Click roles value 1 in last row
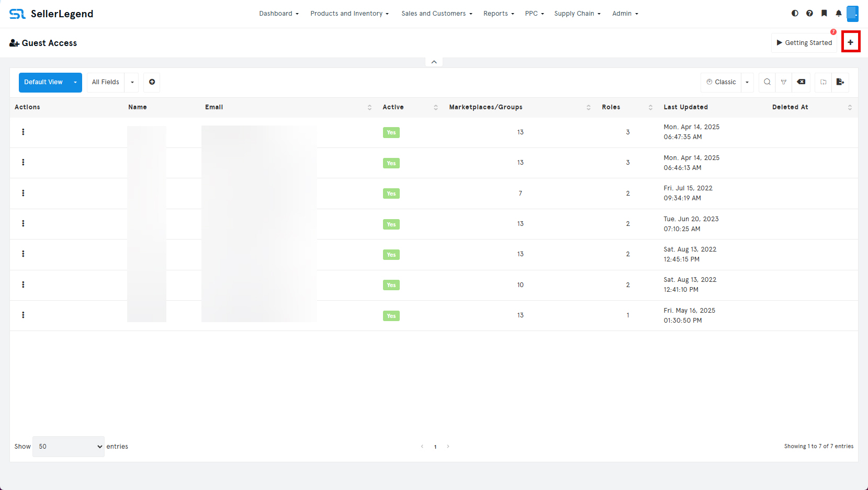868x490 pixels. point(628,315)
